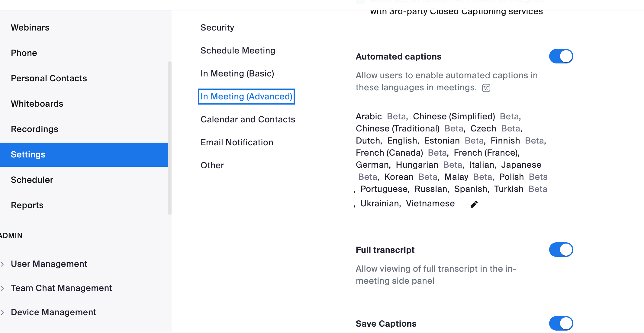Viewport: 644px width, 333px height.
Task: Open the Recordings page from the sidebar
Action: (34, 129)
